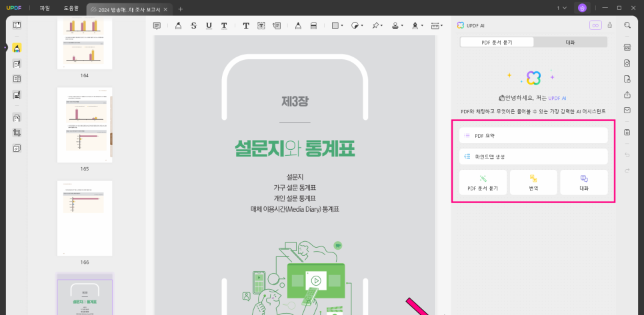The height and width of the screenshot is (315, 644).
Task: Click the Redo arrow in right sidebar
Action: tap(627, 170)
